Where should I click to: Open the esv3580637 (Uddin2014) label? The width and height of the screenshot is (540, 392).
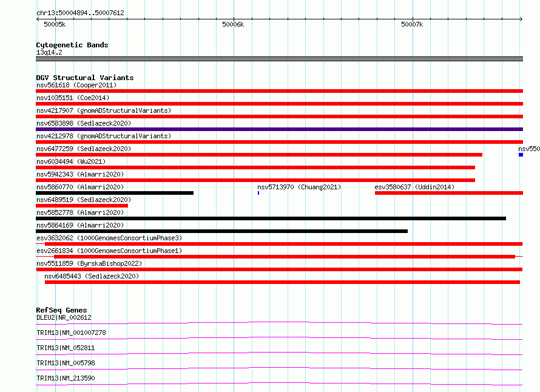point(414,187)
